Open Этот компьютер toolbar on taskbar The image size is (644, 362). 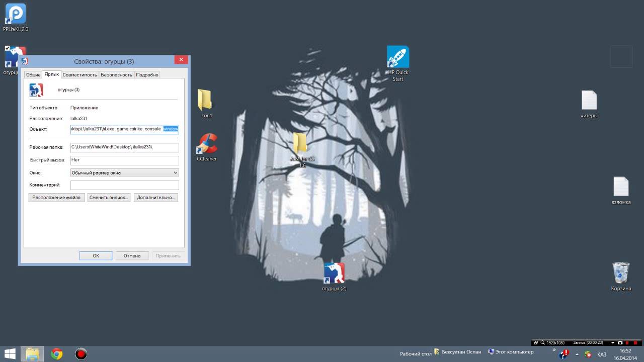pos(510,352)
